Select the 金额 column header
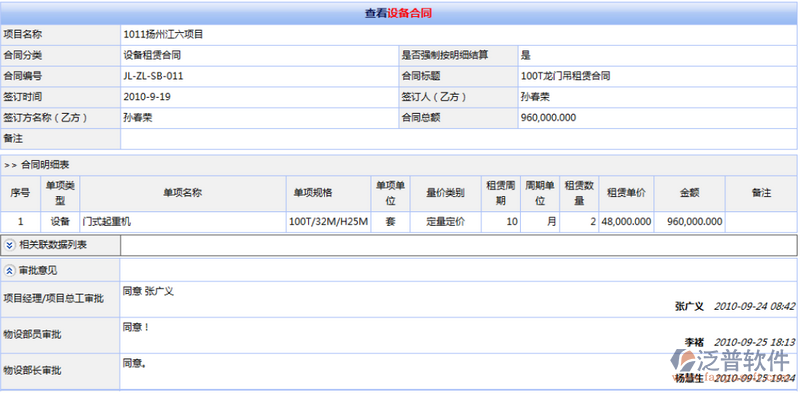Viewport: 800px width, 393px height. (689, 193)
